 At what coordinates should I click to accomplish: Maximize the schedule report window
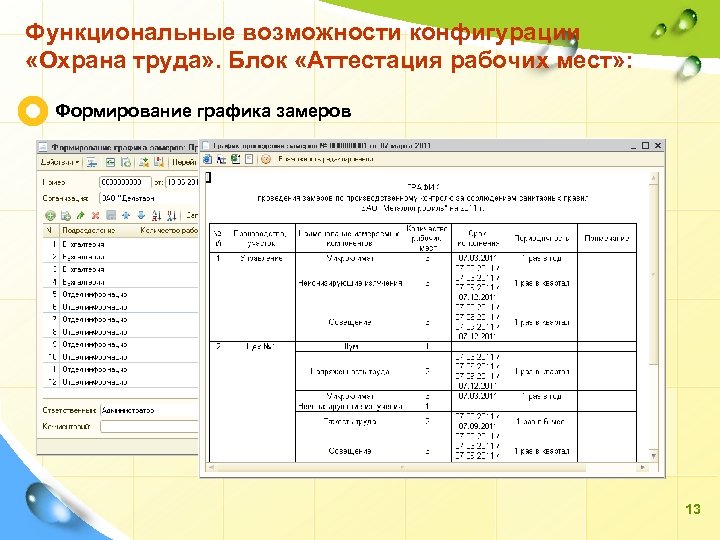coord(645,146)
